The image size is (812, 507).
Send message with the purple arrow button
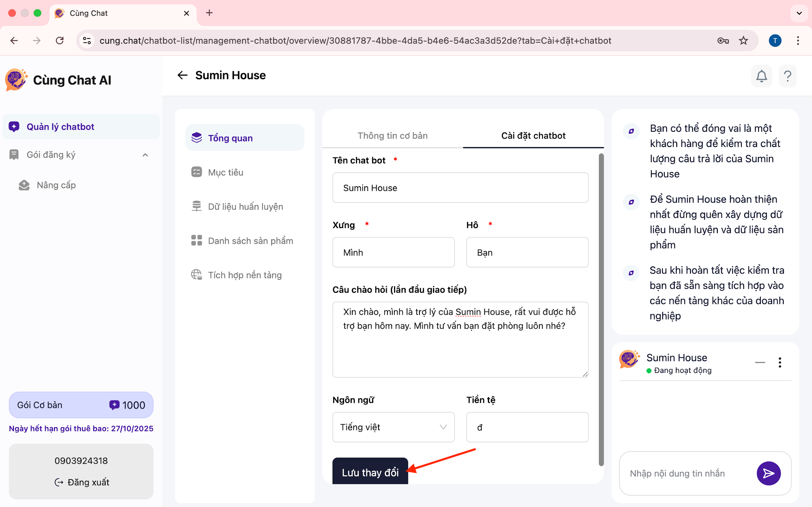[x=768, y=473]
